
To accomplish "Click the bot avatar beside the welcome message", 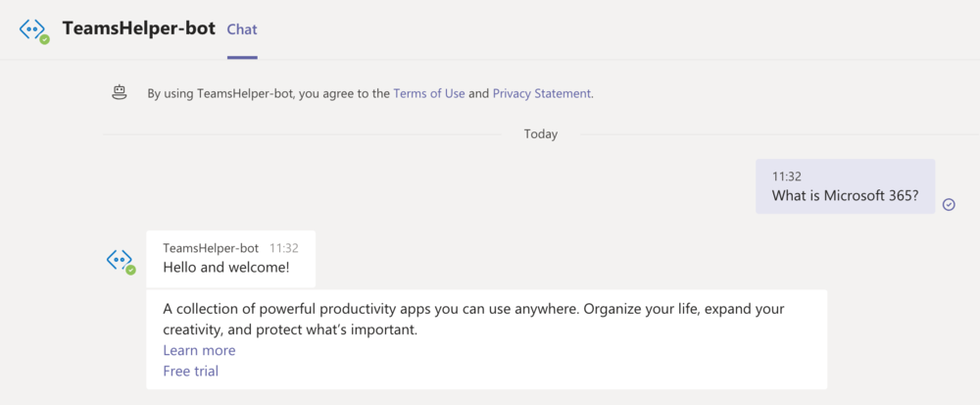I will [120, 261].
